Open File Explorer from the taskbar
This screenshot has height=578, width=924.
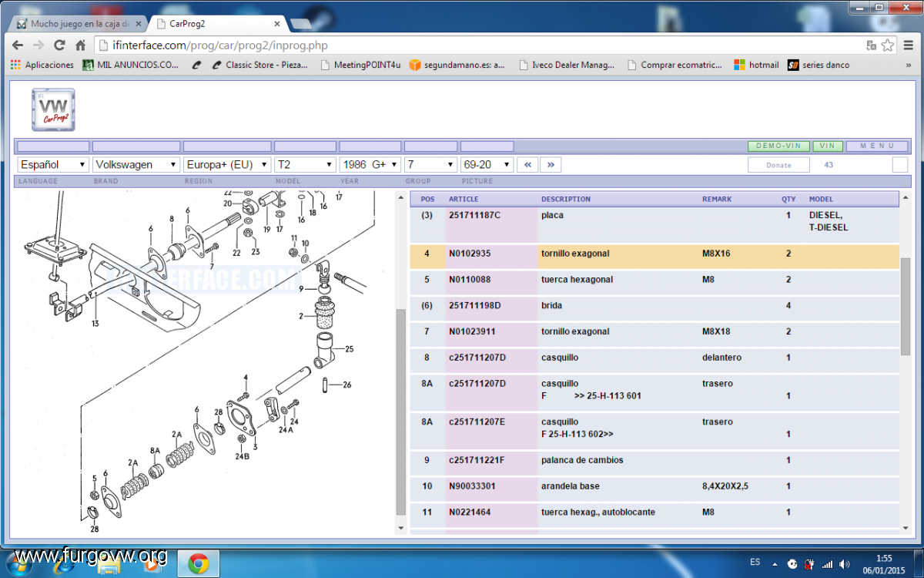point(109,563)
